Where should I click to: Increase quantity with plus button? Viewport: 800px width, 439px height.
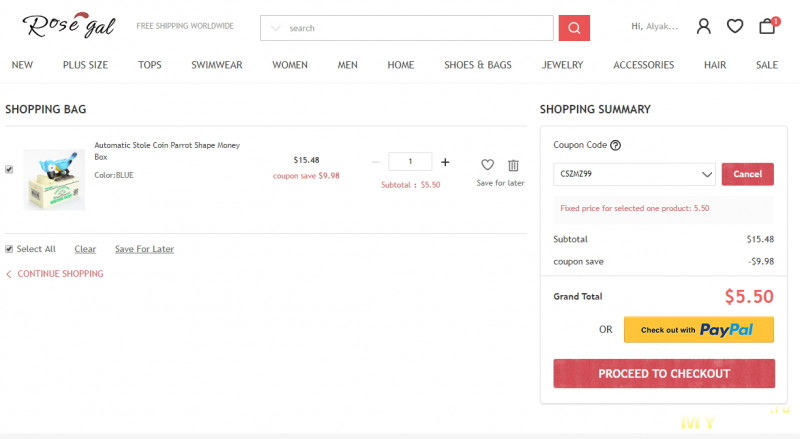445,162
